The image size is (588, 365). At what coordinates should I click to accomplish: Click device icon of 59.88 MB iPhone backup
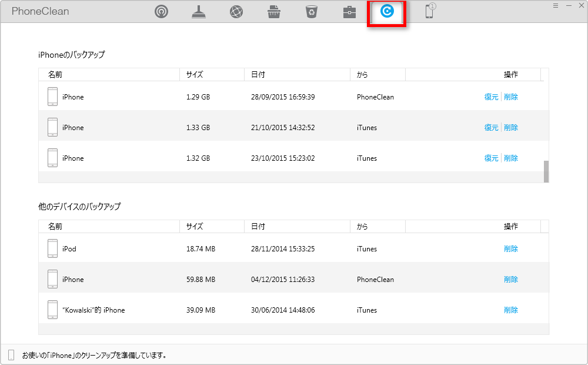click(x=52, y=279)
